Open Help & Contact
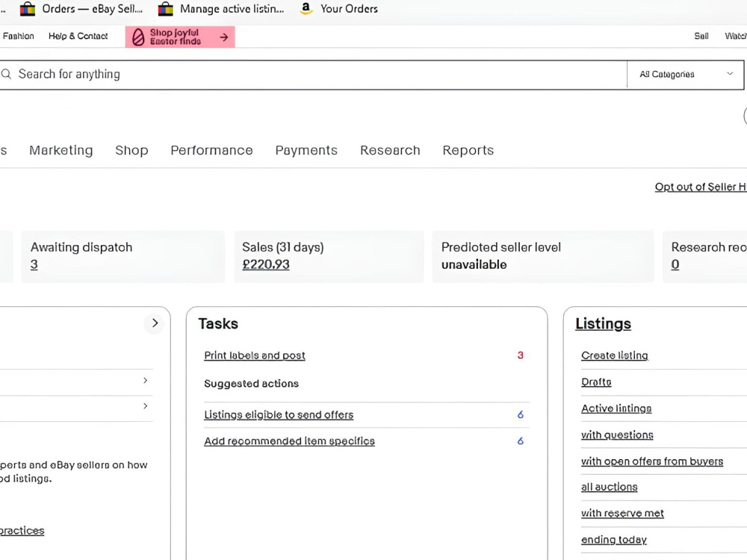747x560 pixels. pyautogui.click(x=78, y=36)
